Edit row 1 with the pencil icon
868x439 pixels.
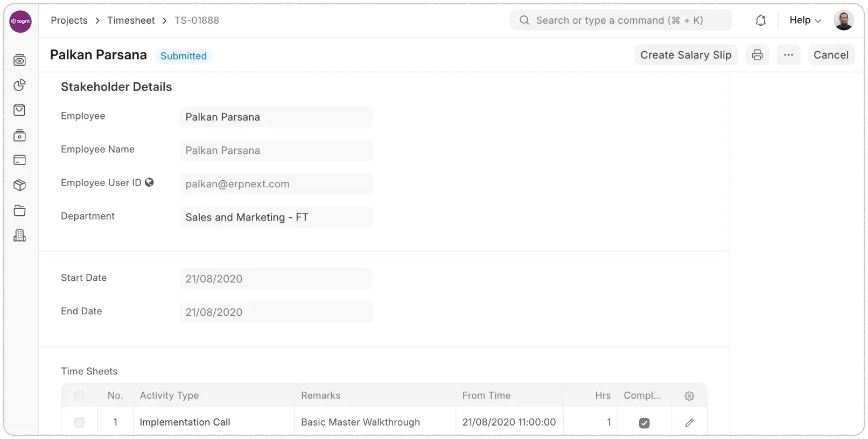689,423
